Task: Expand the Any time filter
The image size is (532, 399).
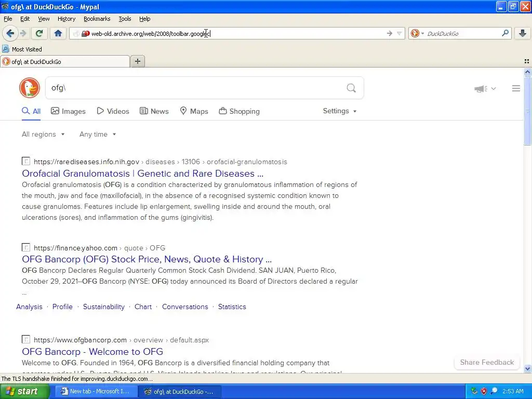Action: click(98, 135)
